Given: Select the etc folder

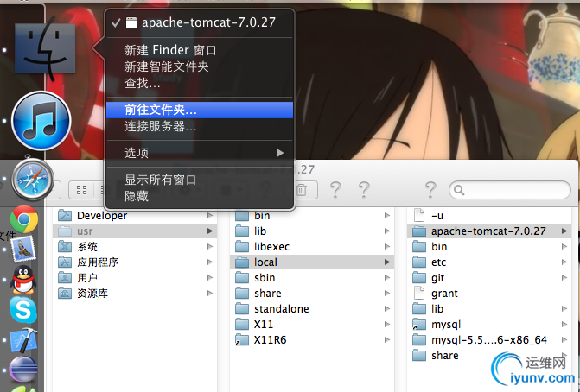Looking at the screenshot, I should (x=489, y=262).
